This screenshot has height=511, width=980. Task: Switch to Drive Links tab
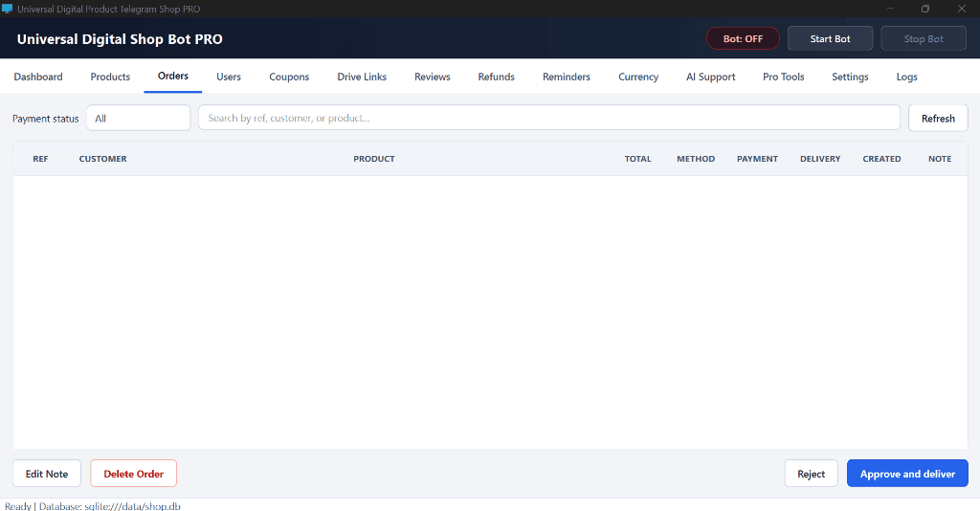362,77
